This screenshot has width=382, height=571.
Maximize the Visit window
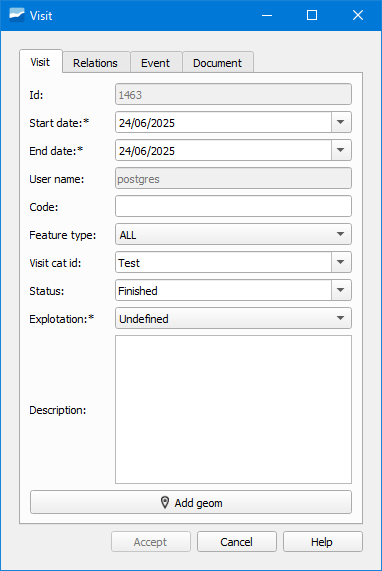(x=312, y=15)
